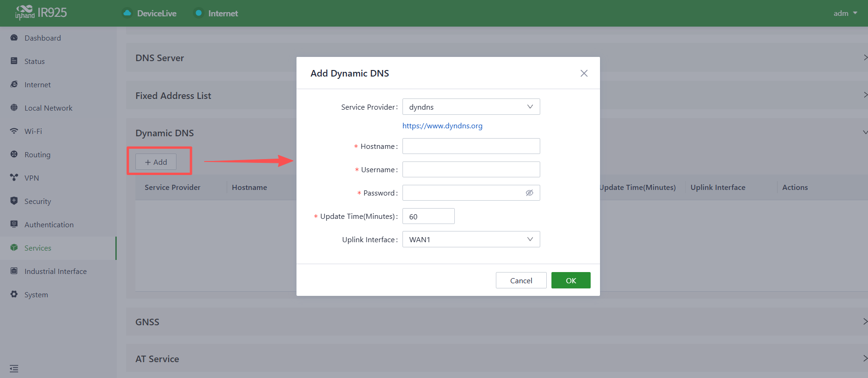This screenshot has width=868, height=378.
Task: Click the DeviceLive cloud icon
Action: pos(127,13)
